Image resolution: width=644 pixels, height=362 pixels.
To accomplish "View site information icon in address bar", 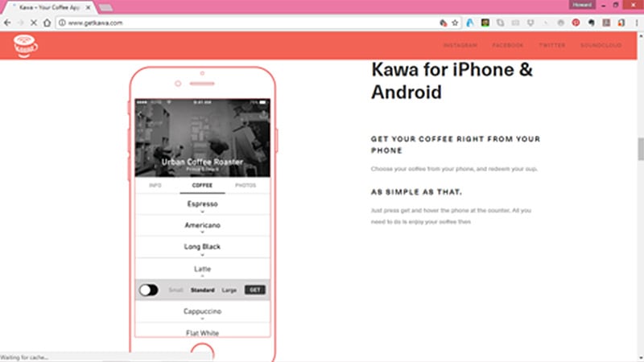I will [62, 23].
